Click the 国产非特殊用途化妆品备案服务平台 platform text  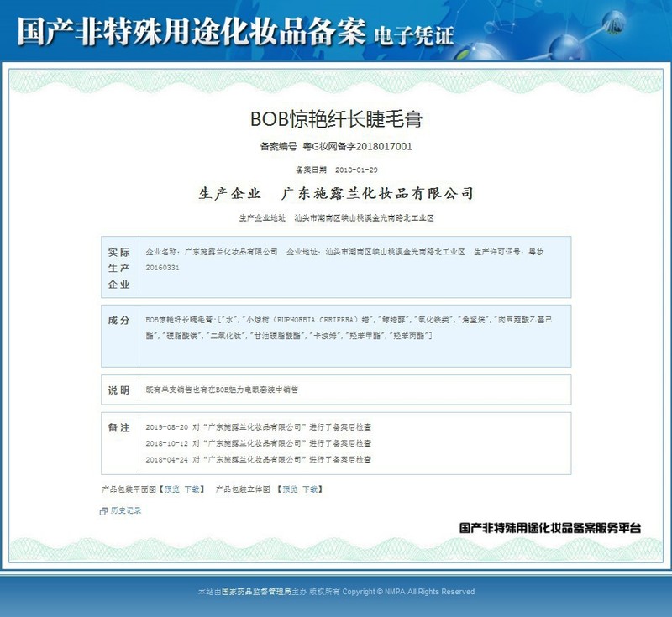pos(550,528)
